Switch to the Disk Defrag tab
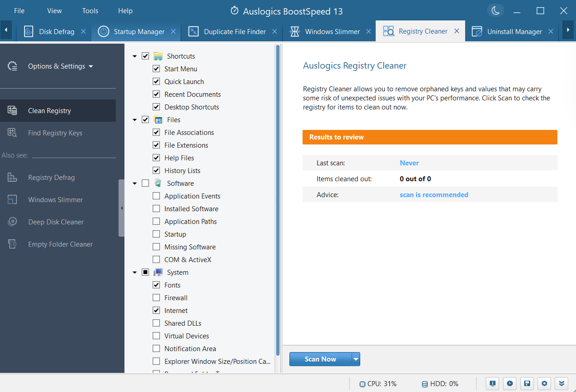The image size is (576, 392). point(56,32)
